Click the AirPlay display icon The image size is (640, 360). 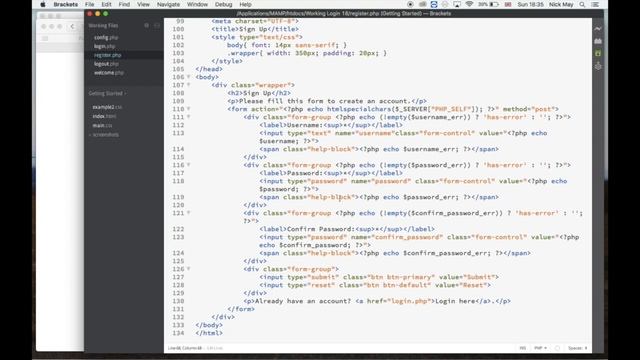click(x=457, y=4)
